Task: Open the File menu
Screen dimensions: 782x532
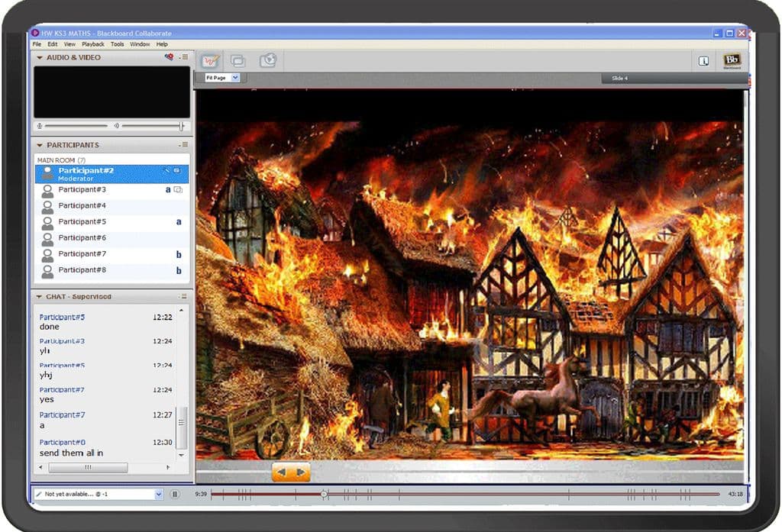Action: click(x=37, y=44)
